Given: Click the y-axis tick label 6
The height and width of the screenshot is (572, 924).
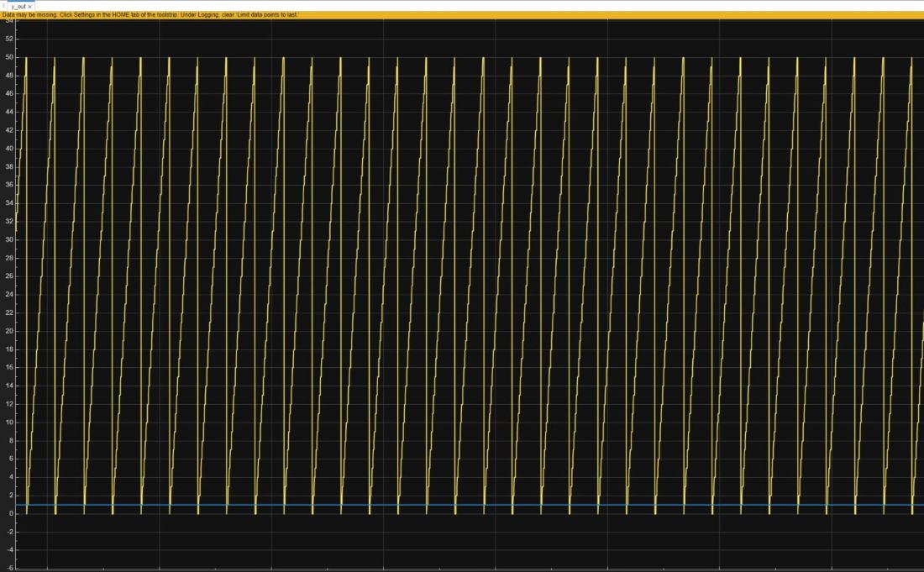Looking at the screenshot, I should click(x=11, y=459).
